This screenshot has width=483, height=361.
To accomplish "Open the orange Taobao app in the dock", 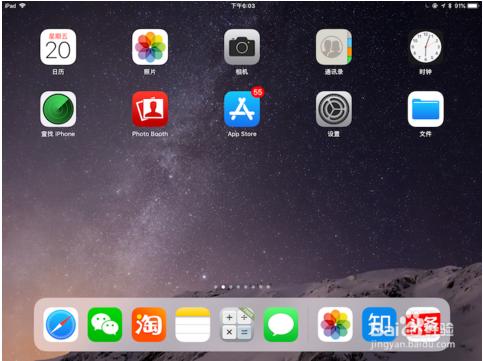I will (x=149, y=325).
